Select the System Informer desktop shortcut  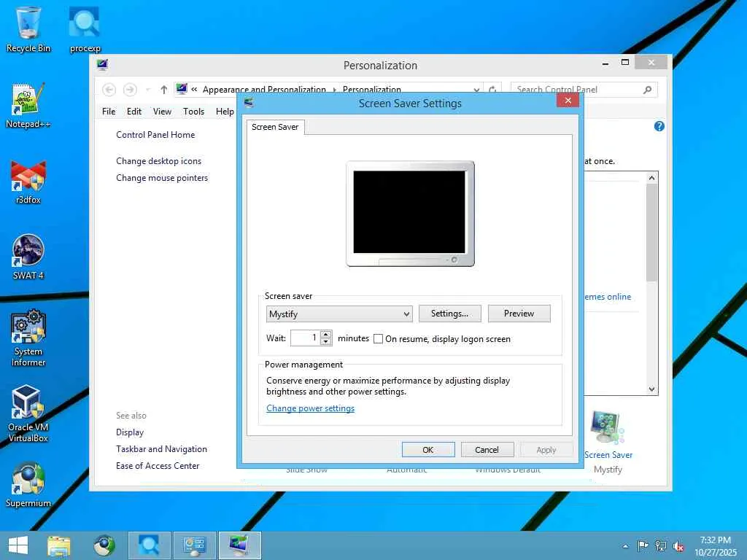(x=28, y=337)
